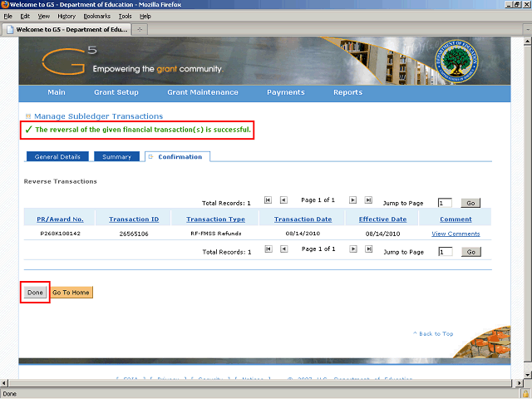This screenshot has width=532, height=399.
Task: Go to next page in bottom pagination
Action: pyautogui.click(x=353, y=249)
